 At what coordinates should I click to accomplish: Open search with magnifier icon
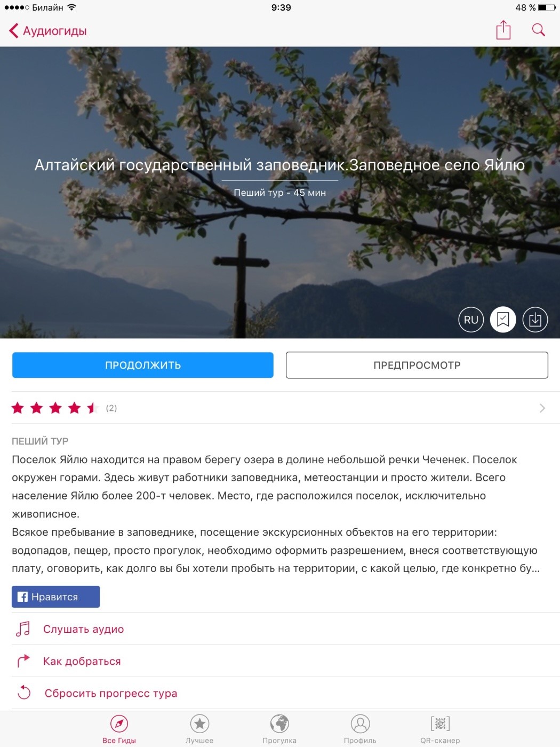pos(539,30)
